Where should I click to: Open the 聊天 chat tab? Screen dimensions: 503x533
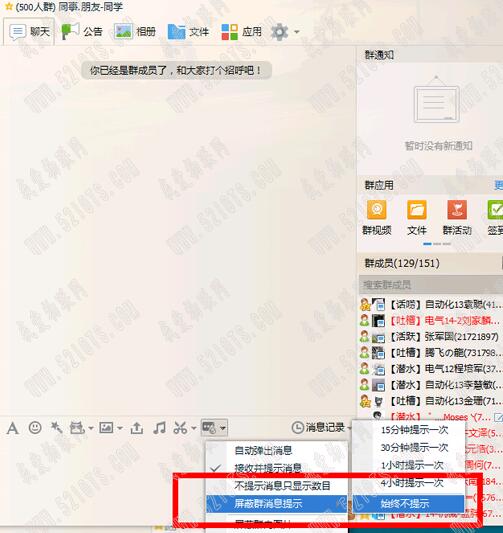click(x=29, y=32)
